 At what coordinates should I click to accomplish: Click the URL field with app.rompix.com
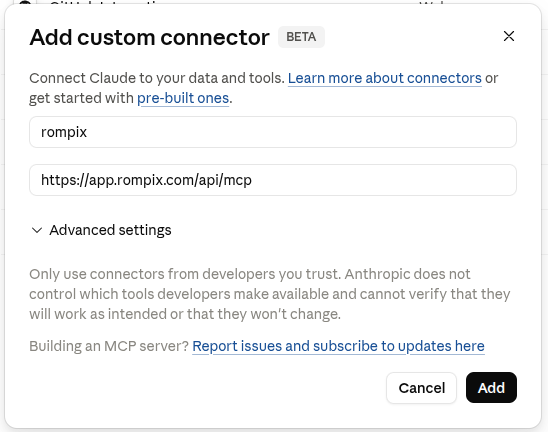(273, 180)
